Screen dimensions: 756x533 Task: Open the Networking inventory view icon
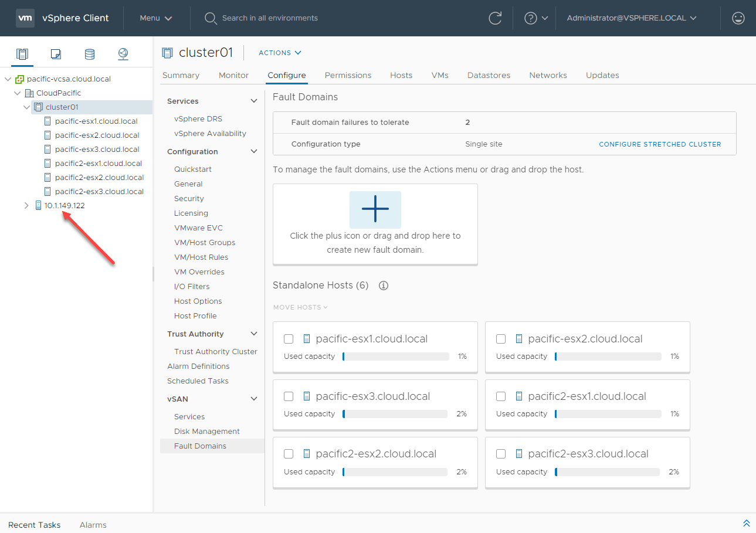pos(123,55)
